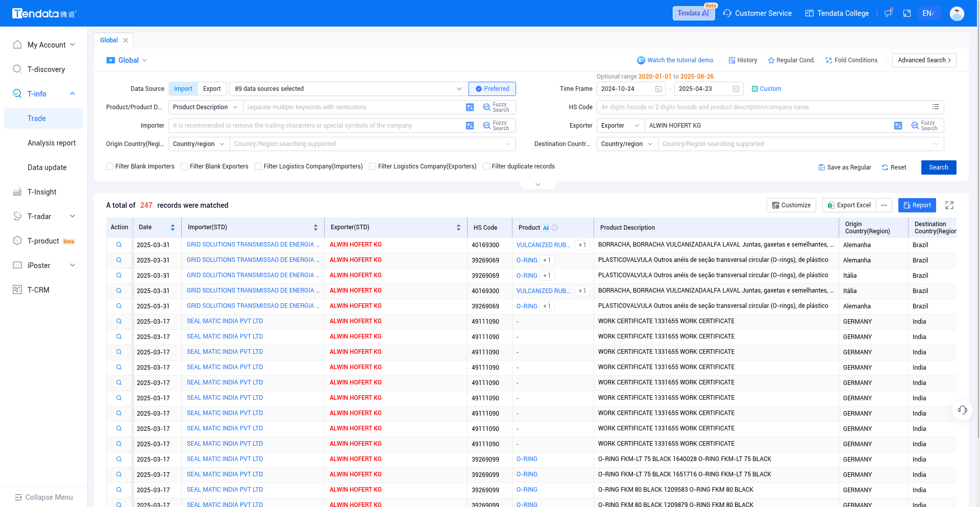Viewport: 980px width, 507px height.
Task: Select Export data source
Action: (x=212, y=89)
